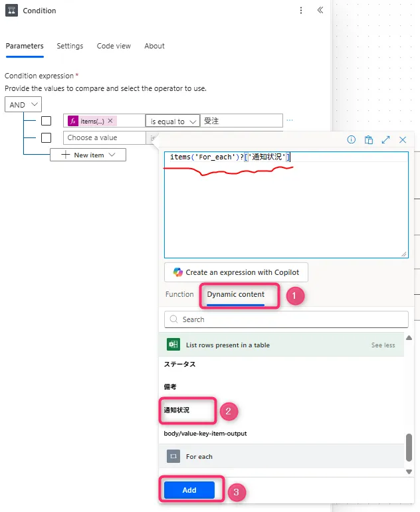
Task: Click the clipboard paste icon in expression popup
Action: click(x=369, y=139)
